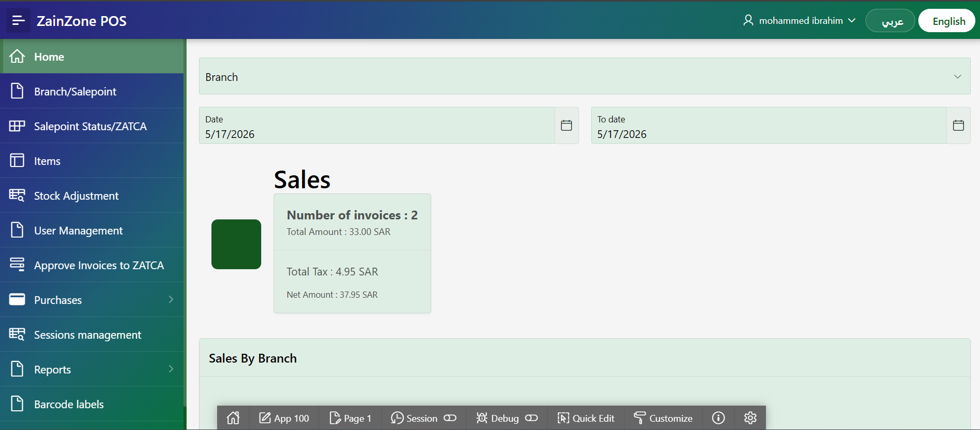
Task: Switch language to English
Action: tap(946, 21)
